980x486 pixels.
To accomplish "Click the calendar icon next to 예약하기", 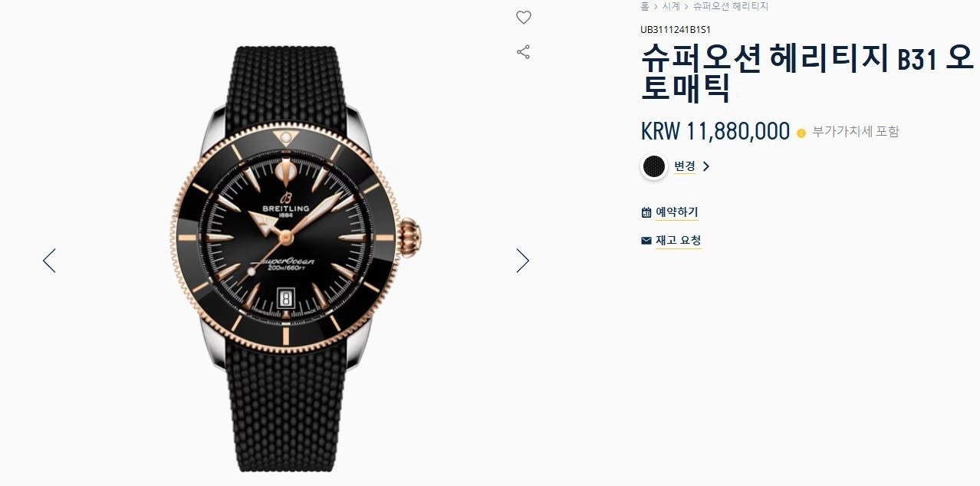I will [646, 212].
